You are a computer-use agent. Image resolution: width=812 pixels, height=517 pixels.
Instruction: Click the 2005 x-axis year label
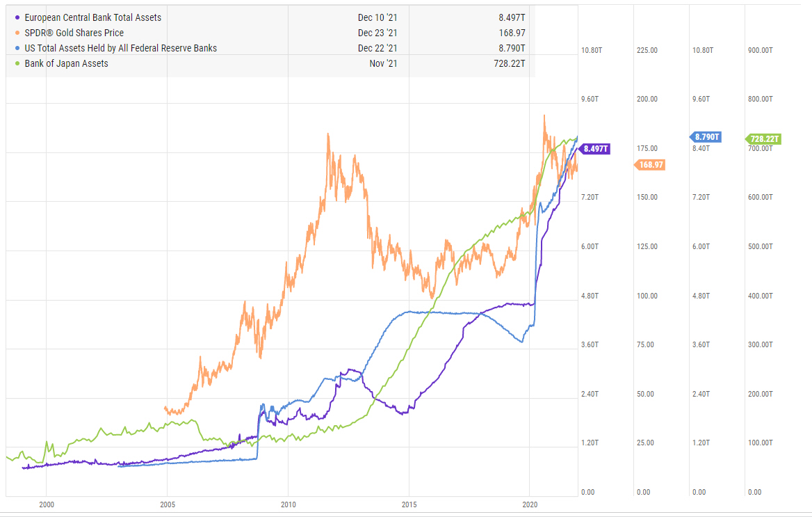pyautogui.click(x=168, y=504)
